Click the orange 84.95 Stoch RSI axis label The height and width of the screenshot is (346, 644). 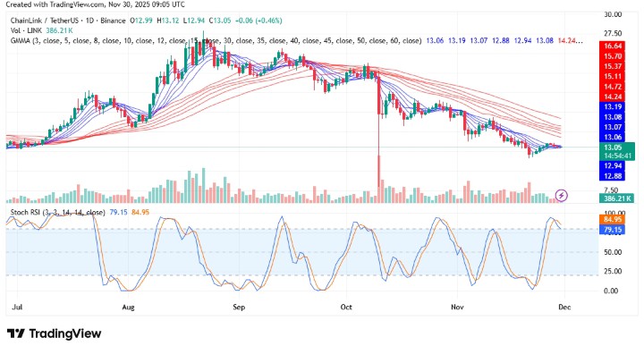[x=612, y=220]
